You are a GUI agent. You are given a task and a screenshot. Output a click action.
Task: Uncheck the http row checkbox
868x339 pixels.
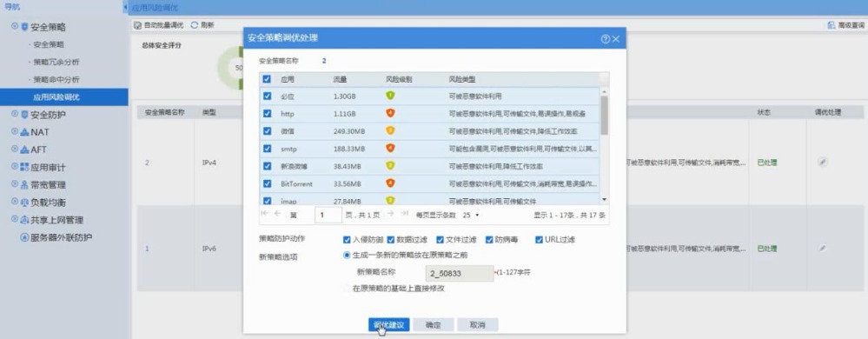(268, 114)
